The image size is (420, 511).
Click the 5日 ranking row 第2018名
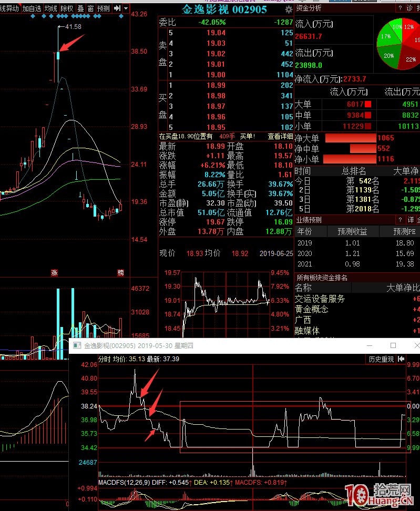pyautogui.click(x=357, y=209)
